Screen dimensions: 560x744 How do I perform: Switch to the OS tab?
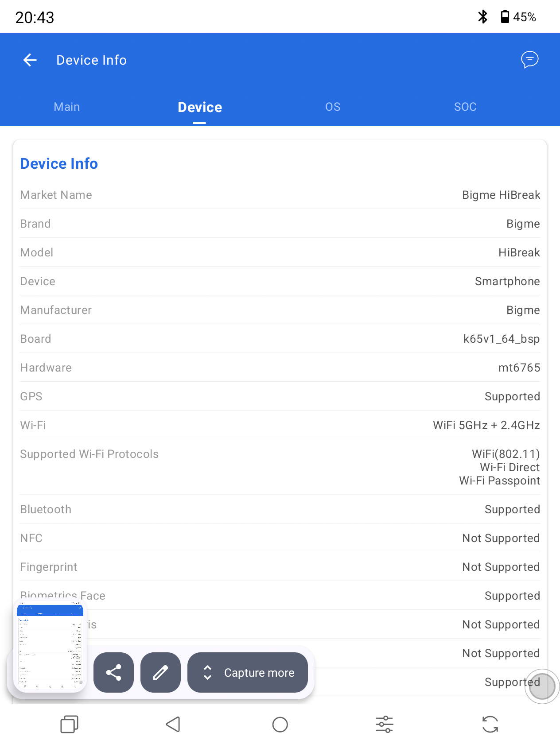(x=333, y=107)
